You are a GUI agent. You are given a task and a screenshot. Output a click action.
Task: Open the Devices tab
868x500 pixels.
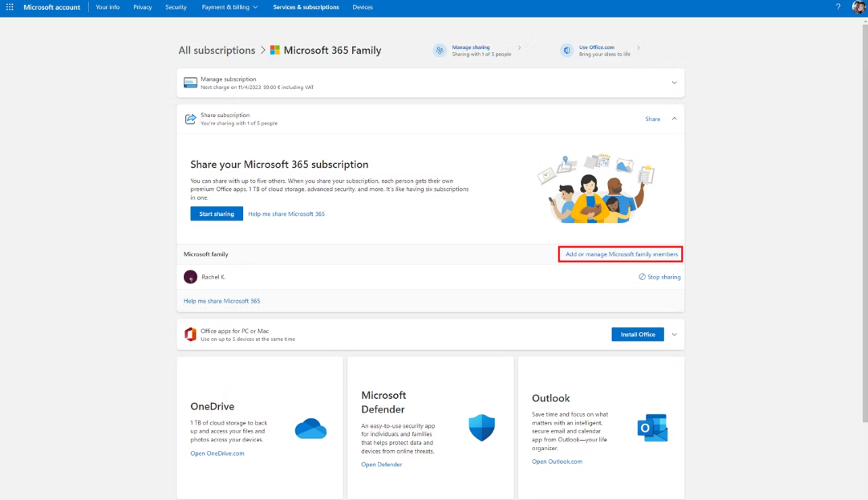tap(363, 7)
